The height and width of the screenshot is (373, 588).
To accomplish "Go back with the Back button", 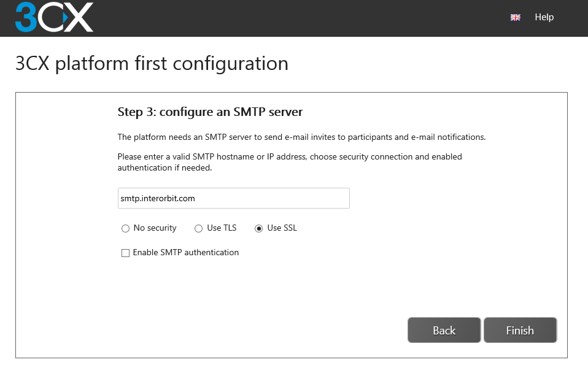I will 444,330.
